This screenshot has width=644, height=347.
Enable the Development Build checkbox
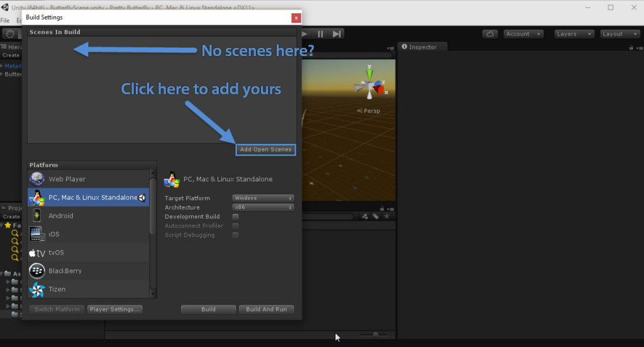pos(236,217)
